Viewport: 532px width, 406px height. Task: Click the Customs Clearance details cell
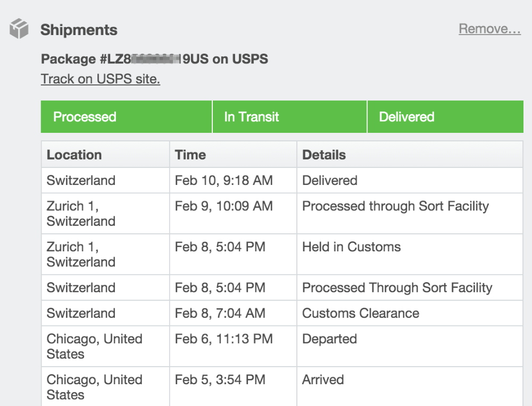361,314
